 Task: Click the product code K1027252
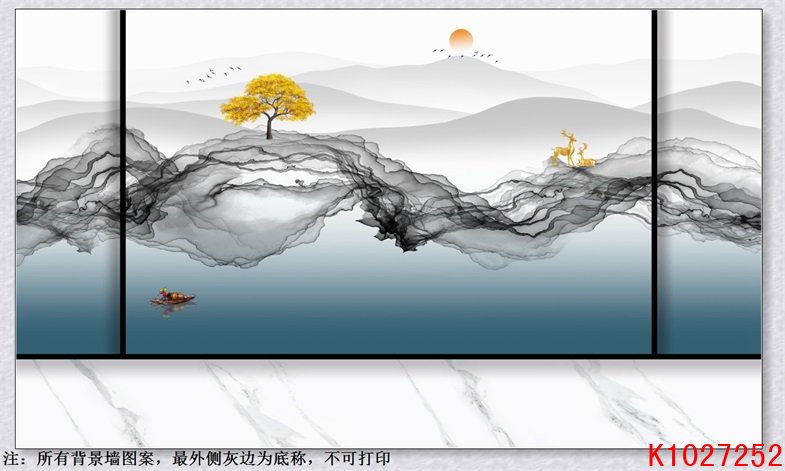pyautogui.click(x=715, y=456)
